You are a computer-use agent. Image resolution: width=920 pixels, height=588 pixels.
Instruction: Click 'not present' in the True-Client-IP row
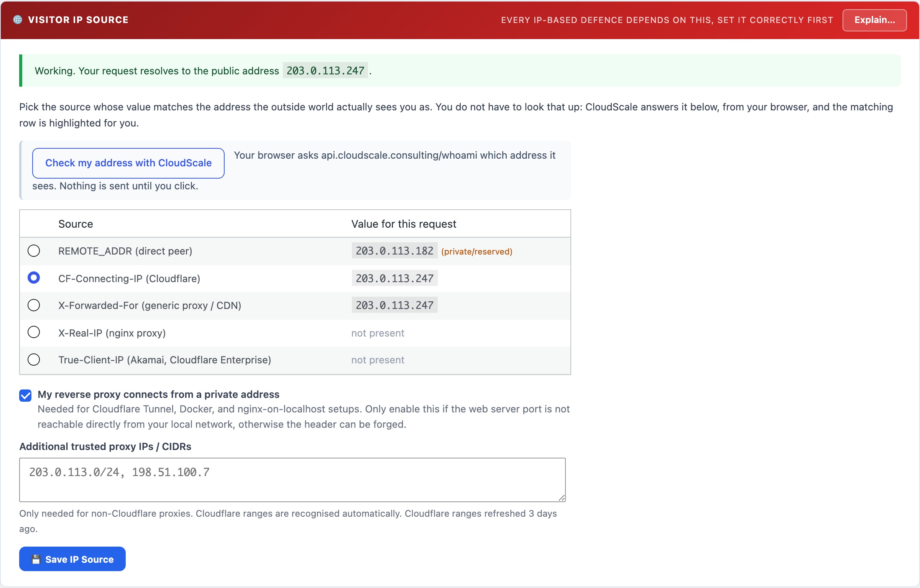tap(378, 360)
